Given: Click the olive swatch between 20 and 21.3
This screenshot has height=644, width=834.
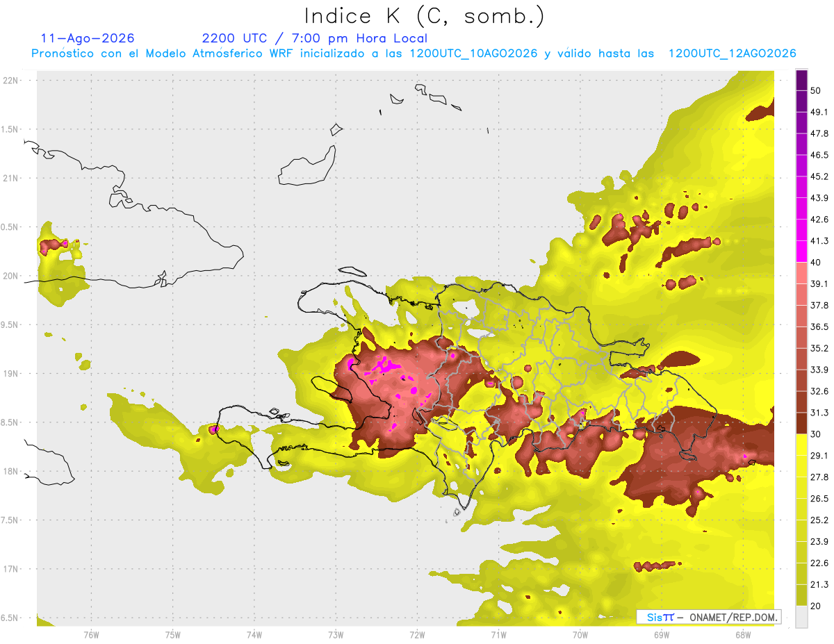Looking at the screenshot, I should pos(801,595).
